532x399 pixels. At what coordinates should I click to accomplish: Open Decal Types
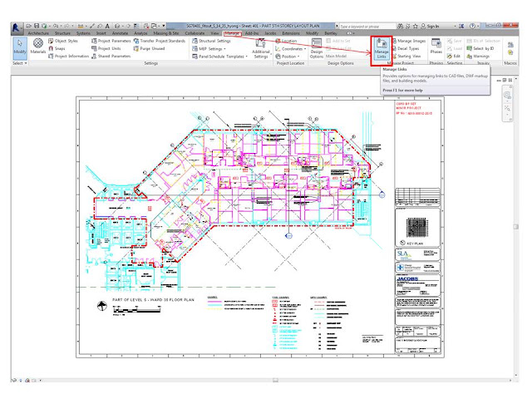coord(406,48)
